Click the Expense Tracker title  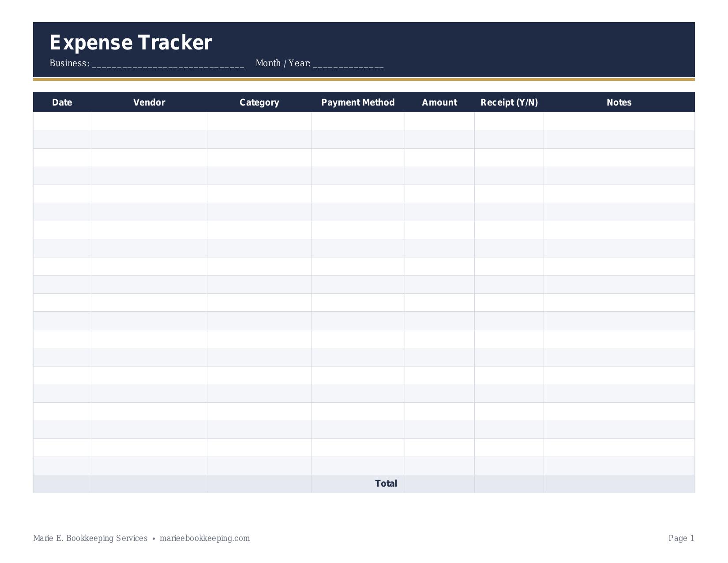click(131, 43)
